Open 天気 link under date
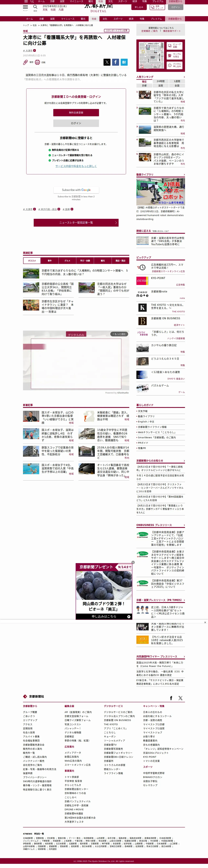Viewport: 208px width, 868px height. [45, 10]
